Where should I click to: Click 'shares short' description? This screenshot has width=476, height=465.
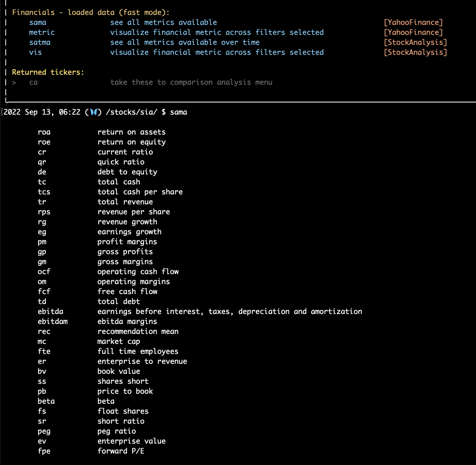[x=123, y=381]
